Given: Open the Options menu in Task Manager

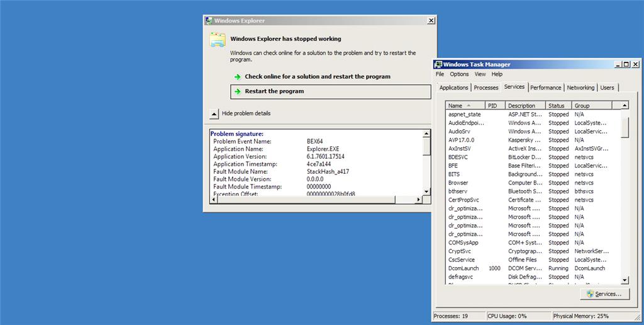Looking at the screenshot, I should (x=459, y=74).
